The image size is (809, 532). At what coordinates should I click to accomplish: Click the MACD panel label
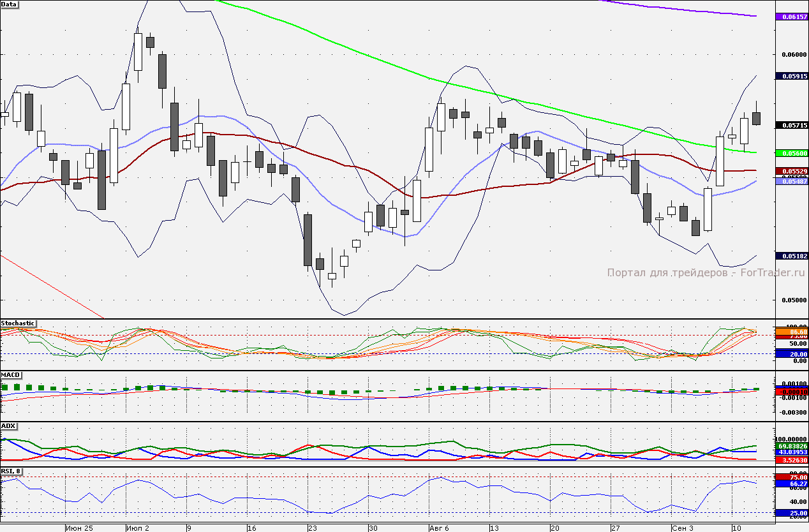[x=11, y=374]
